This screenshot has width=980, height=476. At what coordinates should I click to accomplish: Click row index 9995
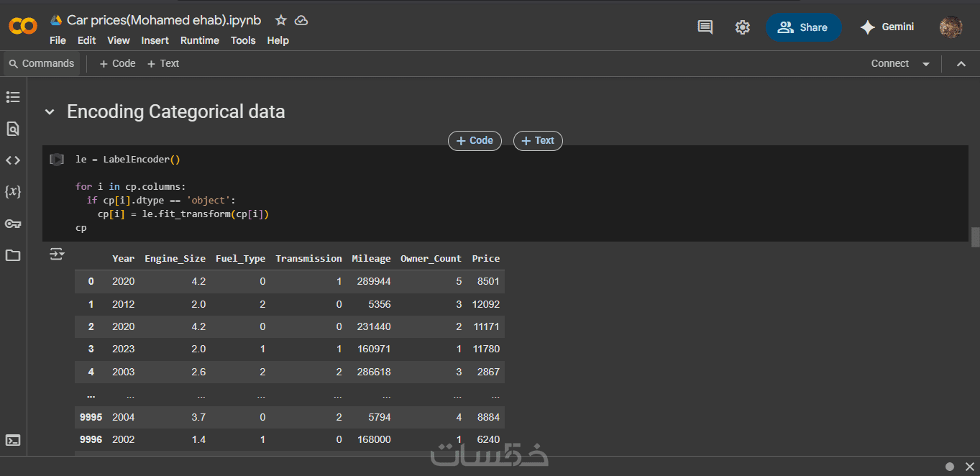[x=91, y=417]
